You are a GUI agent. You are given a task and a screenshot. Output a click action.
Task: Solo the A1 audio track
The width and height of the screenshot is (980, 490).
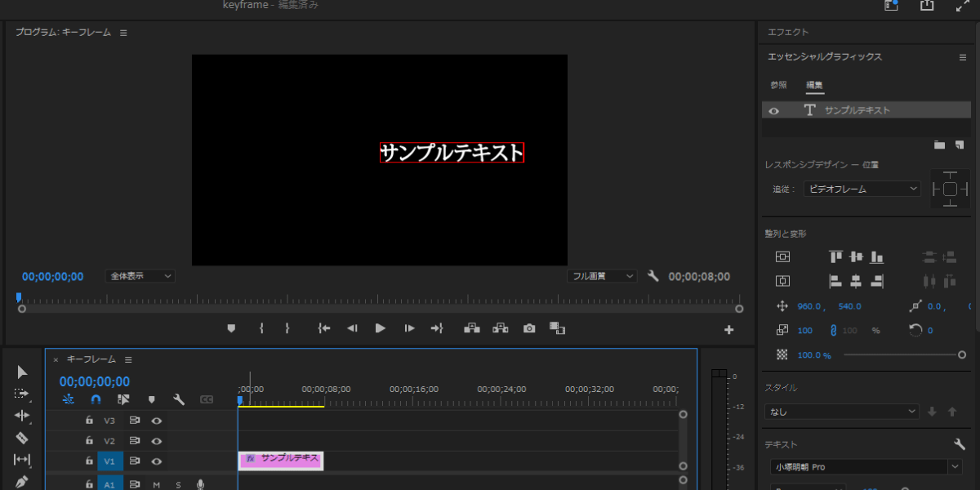[178, 484]
